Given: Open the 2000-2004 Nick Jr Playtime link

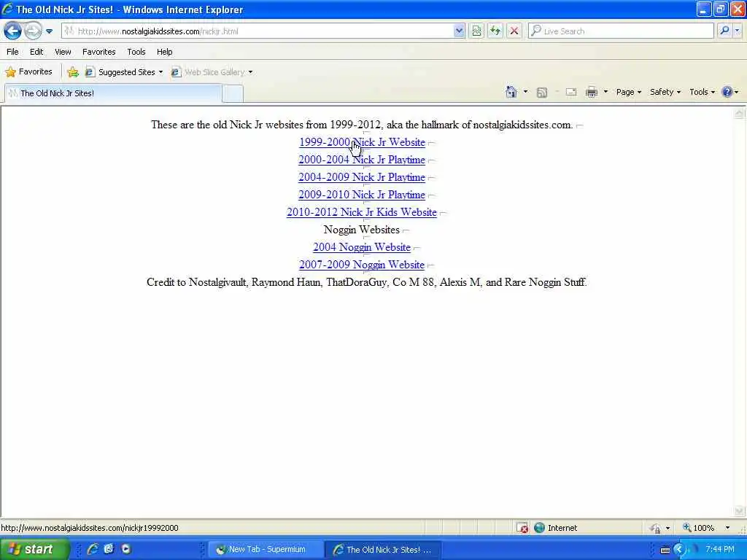Looking at the screenshot, I should [x=362, y=160].
